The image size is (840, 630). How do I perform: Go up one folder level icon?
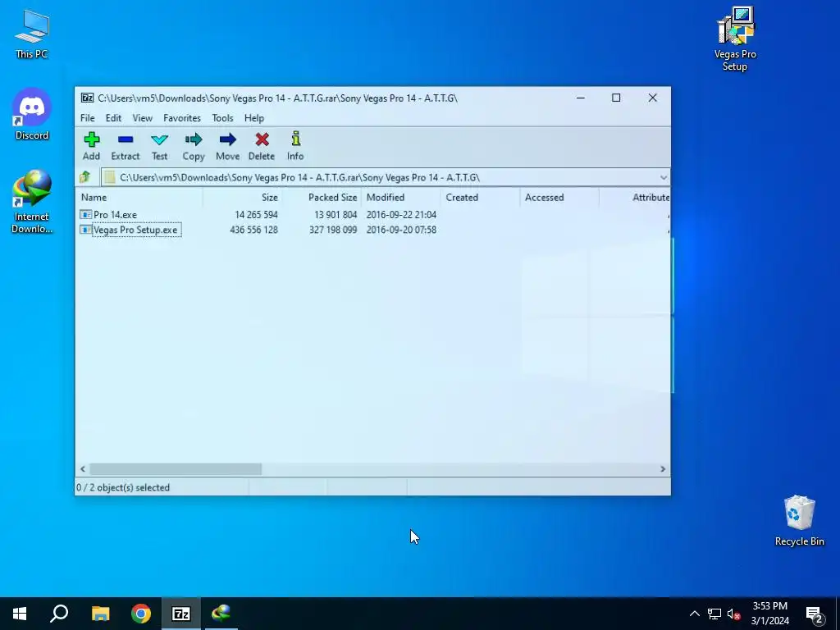[x=84, y=177]
